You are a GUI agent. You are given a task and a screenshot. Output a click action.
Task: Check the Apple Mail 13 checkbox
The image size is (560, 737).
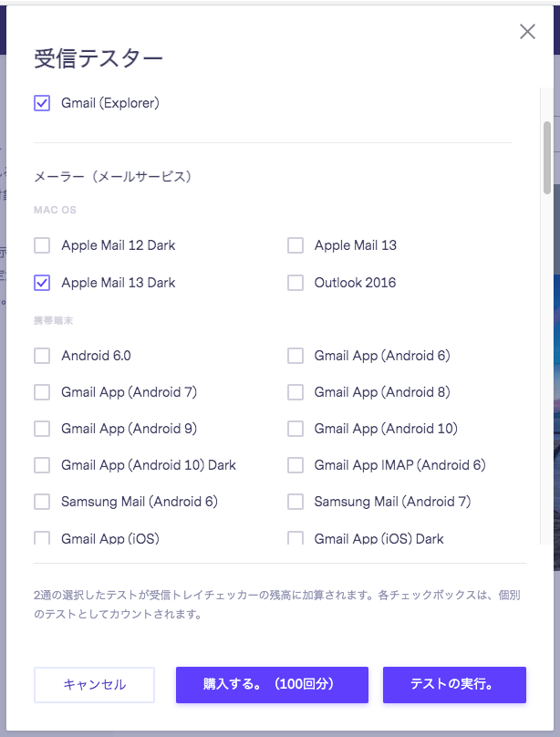[x=296, y=244]
